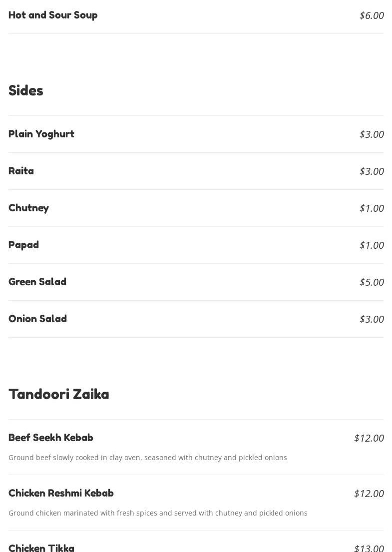Select the Papad menu item

[x=23, y=245]
